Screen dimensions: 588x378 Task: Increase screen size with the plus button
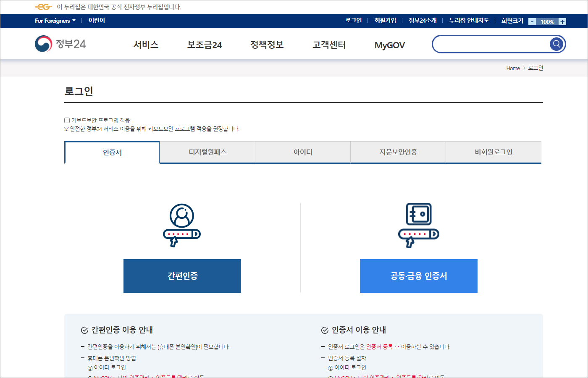[562, 22]
